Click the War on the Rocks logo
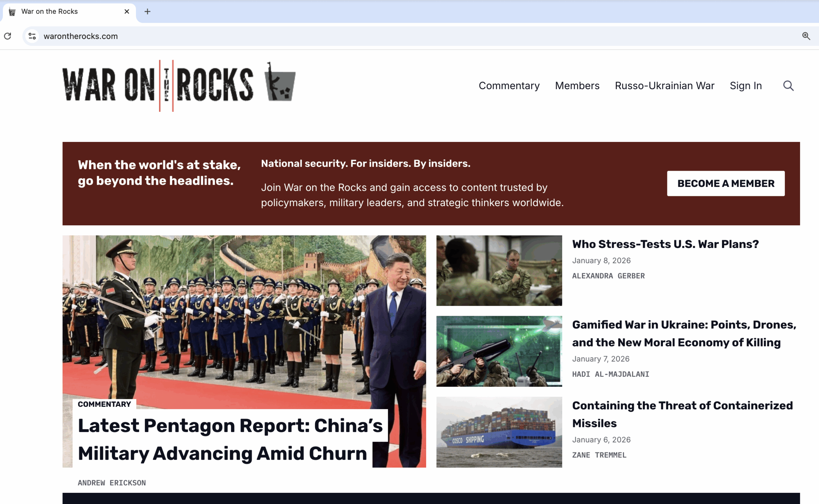The height and width of the screenshot is (504, 819). (157, 85)
